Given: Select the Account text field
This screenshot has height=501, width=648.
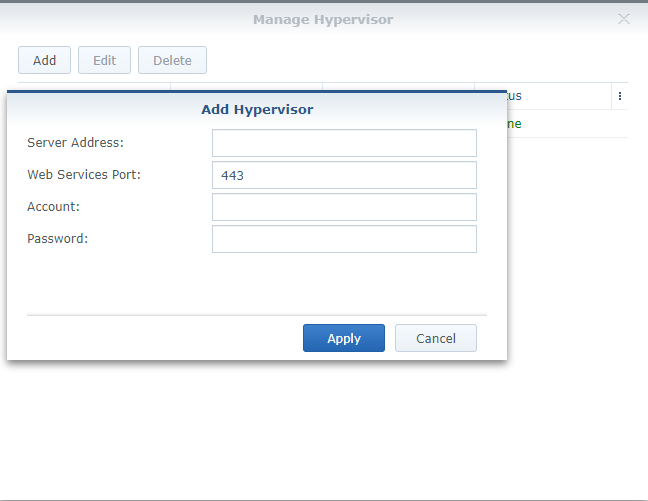Looking at the screenshot, I should [344, 207].
